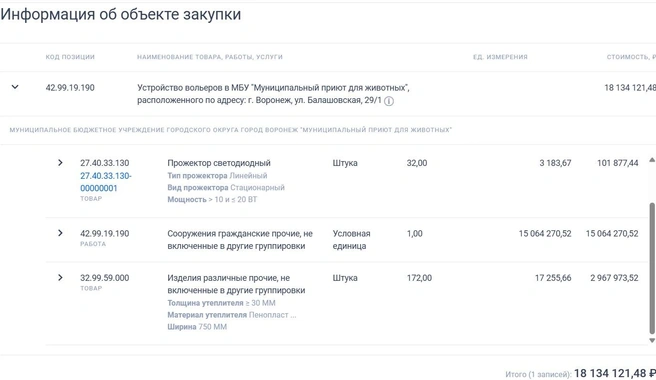Click the code 27.40.33.130 text
Screen dimensions: 656x380
(105, 163)
